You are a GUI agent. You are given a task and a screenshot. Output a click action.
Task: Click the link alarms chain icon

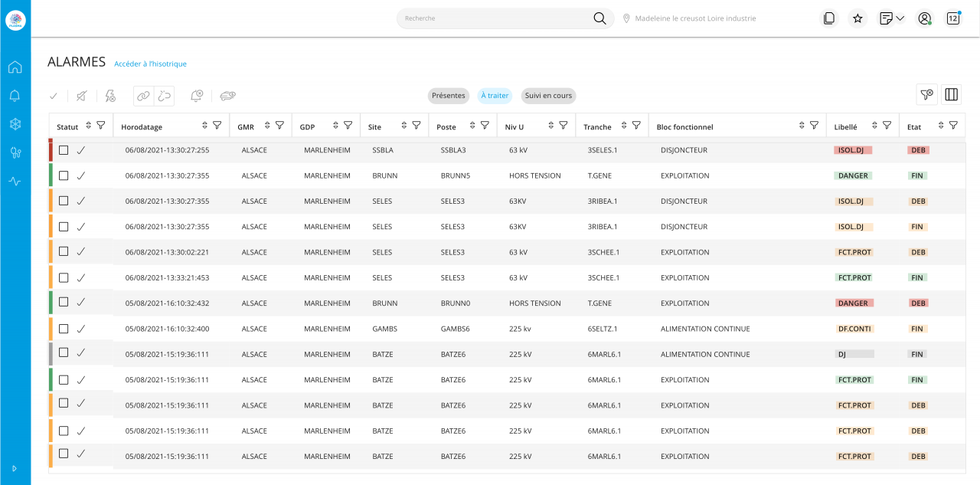click(x=143, y=96)
